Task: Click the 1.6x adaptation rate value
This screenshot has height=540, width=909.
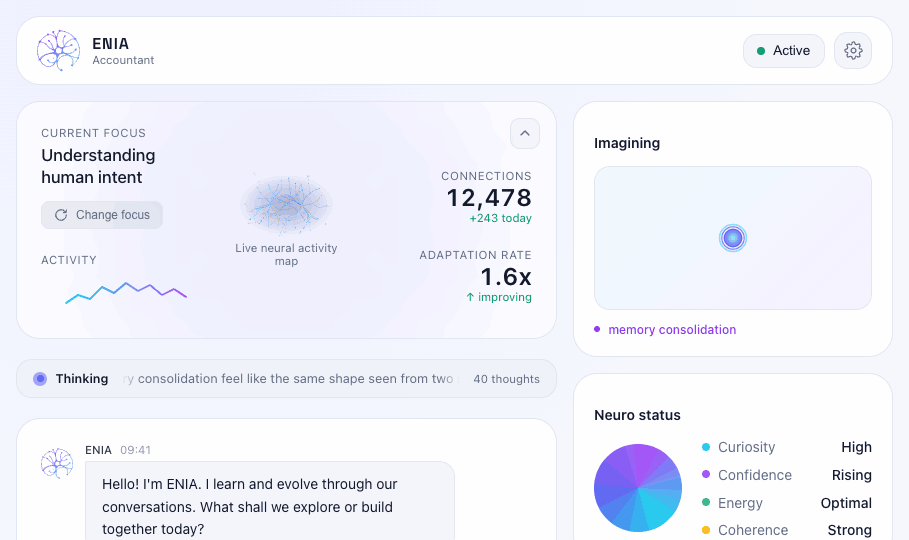Action: pyautogui.click(x=506, y=277)
